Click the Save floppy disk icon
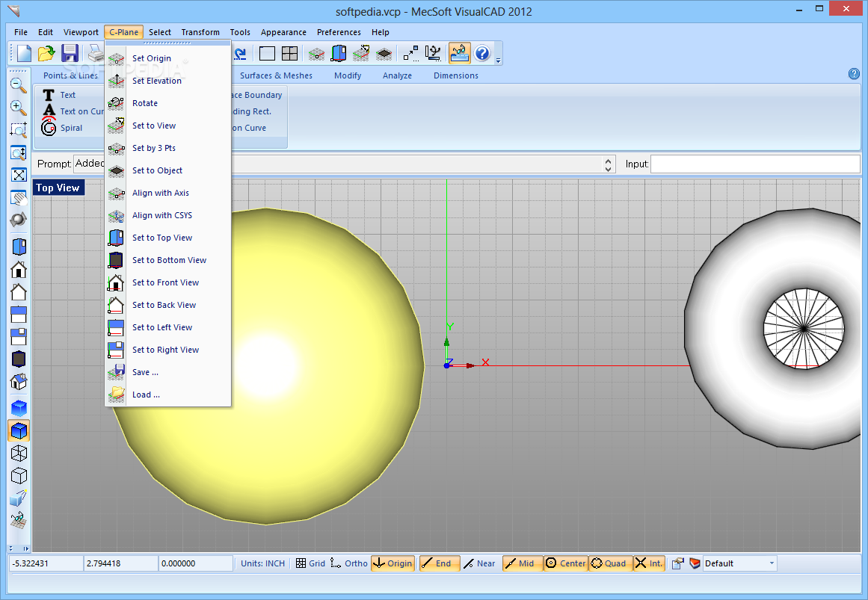The height and width of the screenshot is (600, 868). (70, 53)
